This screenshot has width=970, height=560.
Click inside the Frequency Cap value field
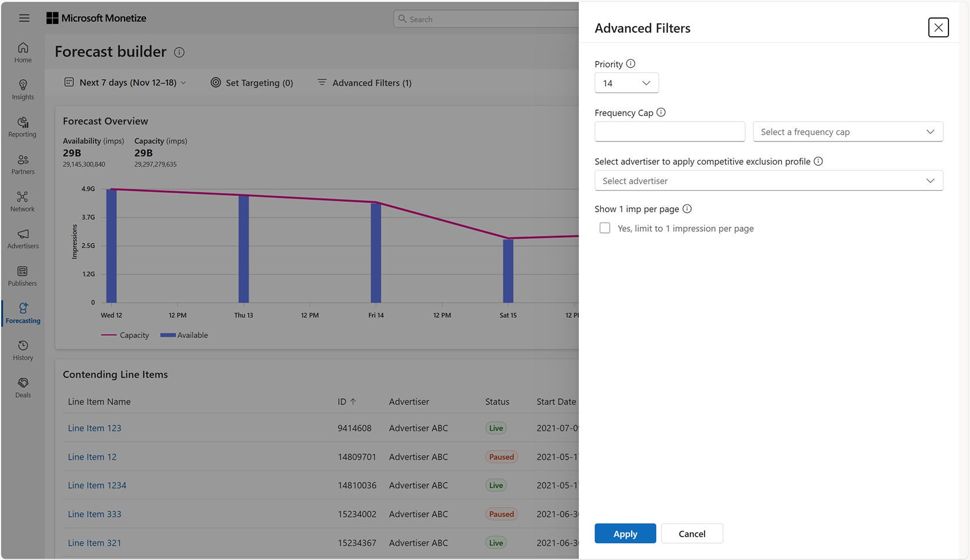(669, 132)
